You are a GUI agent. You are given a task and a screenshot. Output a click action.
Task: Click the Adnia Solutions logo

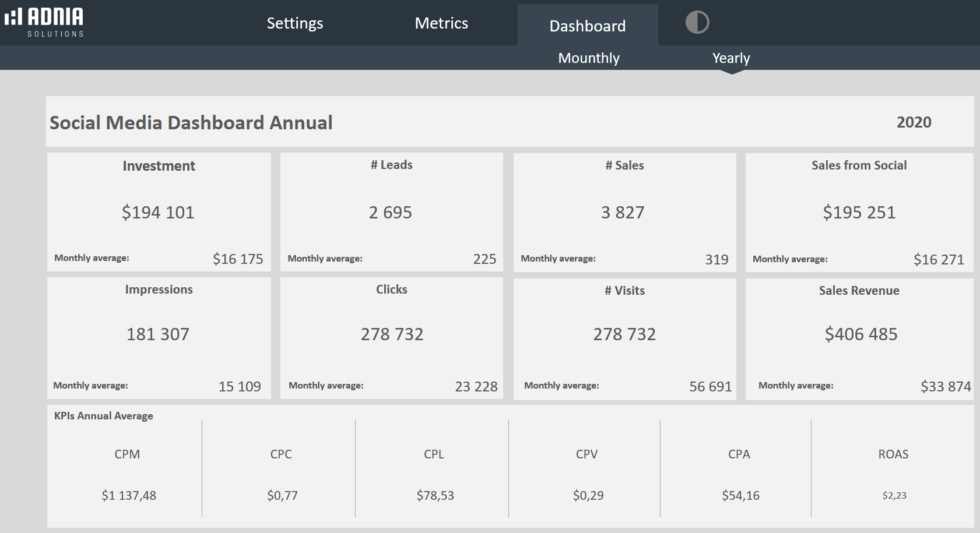coord(44,22)
